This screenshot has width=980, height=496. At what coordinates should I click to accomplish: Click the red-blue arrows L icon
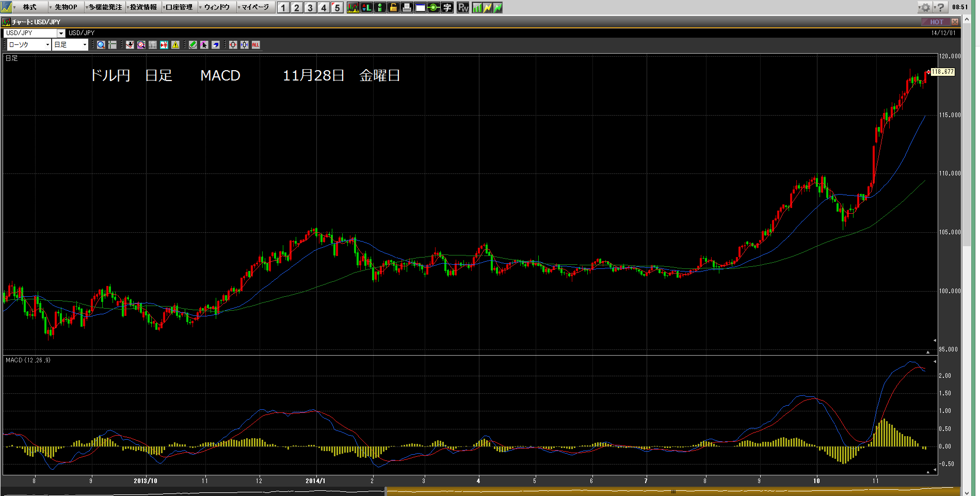(x=366, y=8)
